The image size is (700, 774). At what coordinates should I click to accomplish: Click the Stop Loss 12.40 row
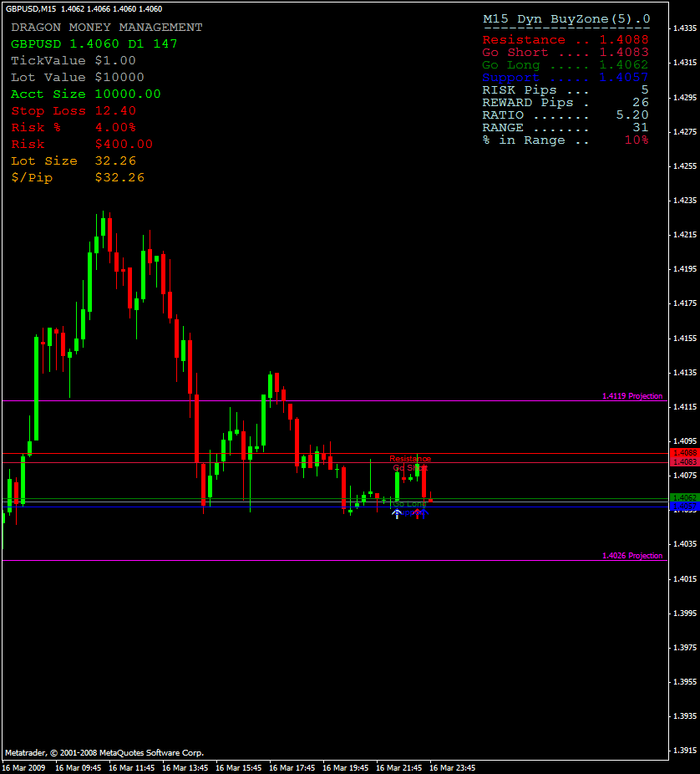pyautogui.click(x=74, y=111)
